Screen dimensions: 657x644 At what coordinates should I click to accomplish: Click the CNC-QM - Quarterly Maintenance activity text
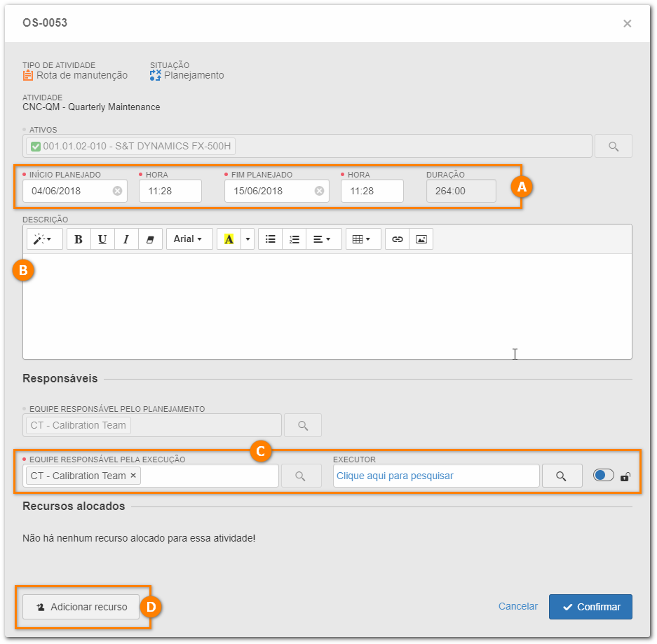tap(91, 107)
